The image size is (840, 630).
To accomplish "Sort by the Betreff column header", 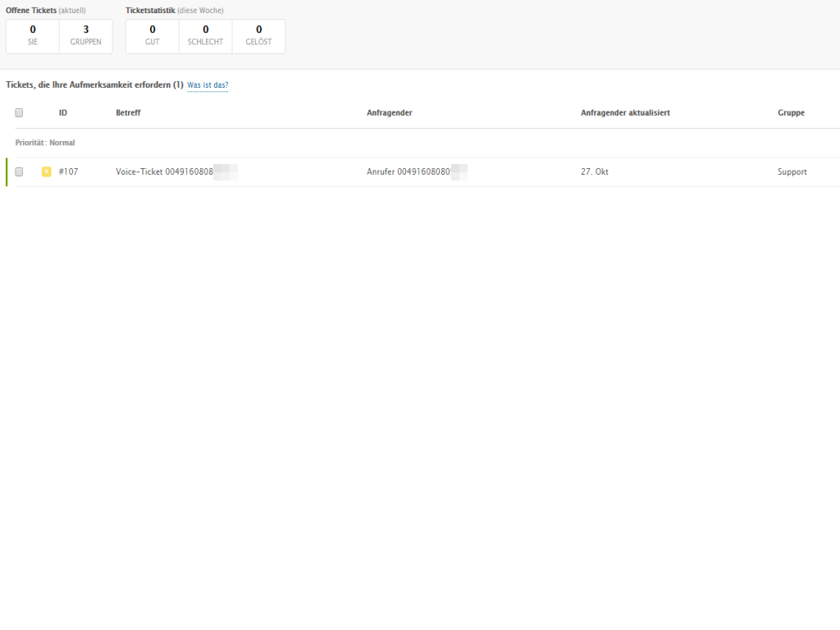I will tap(128, 112).
